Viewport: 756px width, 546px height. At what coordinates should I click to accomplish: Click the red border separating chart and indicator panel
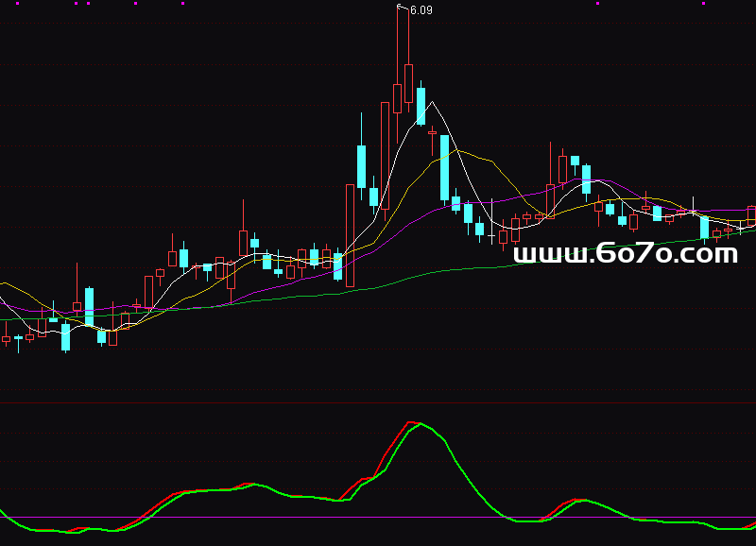[x=378, y=401]
